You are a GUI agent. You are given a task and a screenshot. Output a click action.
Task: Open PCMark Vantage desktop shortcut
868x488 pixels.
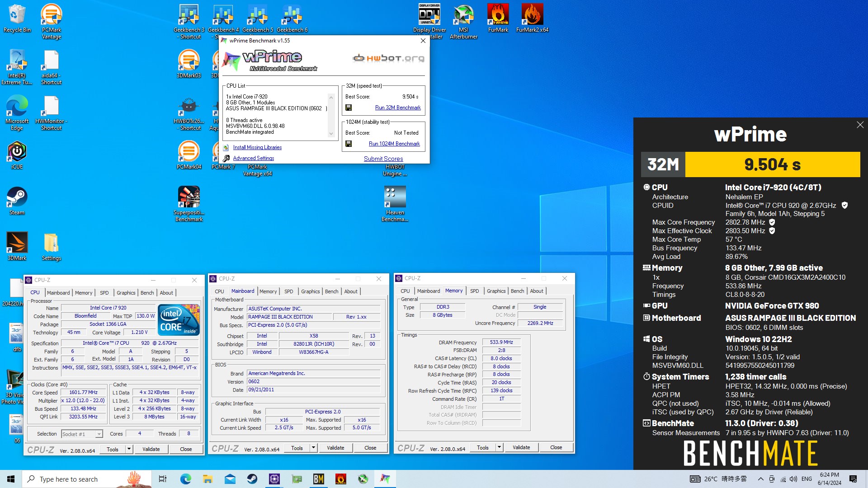[52, 21]
